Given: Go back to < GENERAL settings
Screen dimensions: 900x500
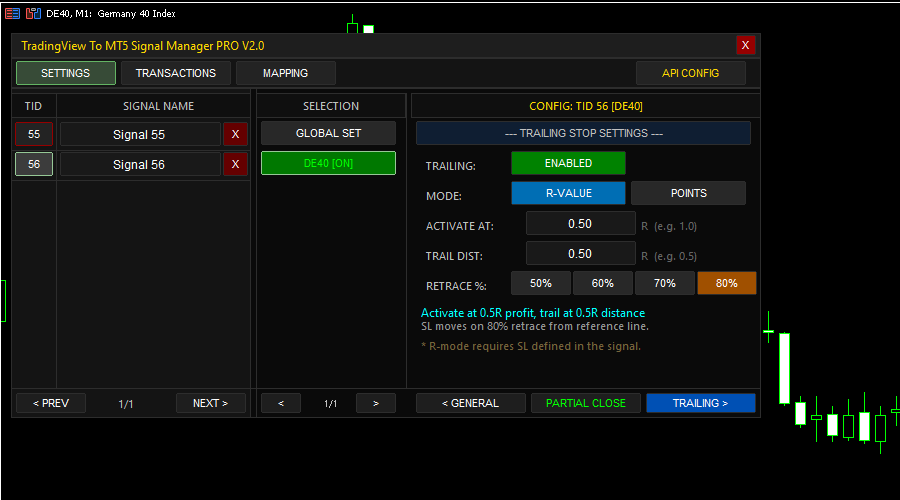Looking at the screenshot, I should (x=471, y=403).
